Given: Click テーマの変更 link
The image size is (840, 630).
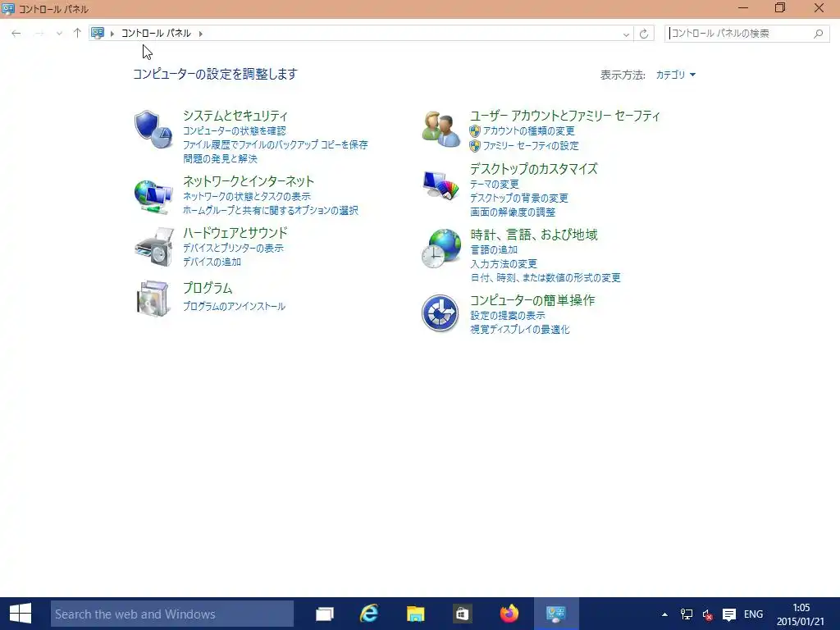Looking at the screenshot, I should [495, 185].
